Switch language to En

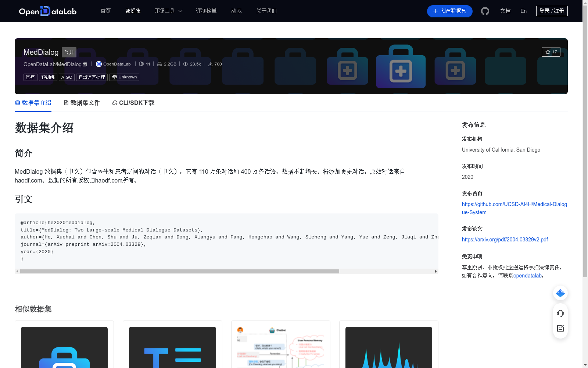click(524, 11)
